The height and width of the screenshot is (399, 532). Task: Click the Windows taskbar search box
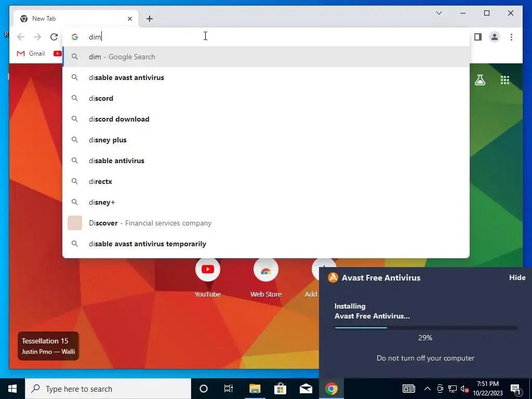[108, 389]
